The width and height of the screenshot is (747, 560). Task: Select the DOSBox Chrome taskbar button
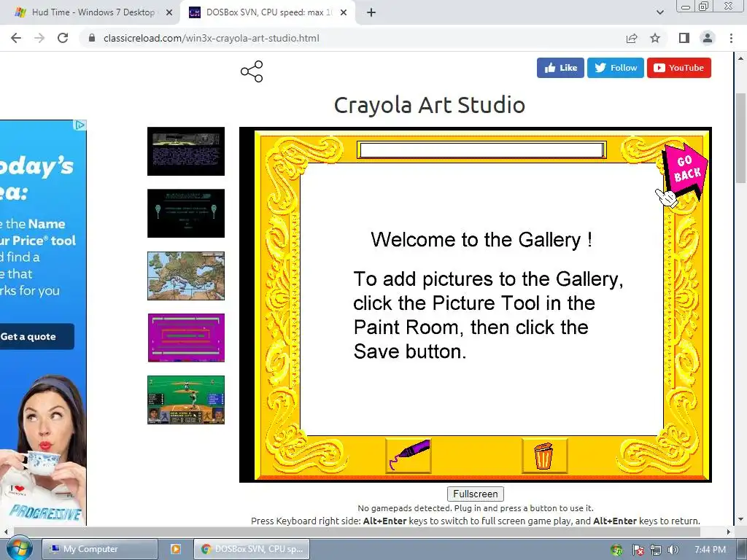coord(252,549)
